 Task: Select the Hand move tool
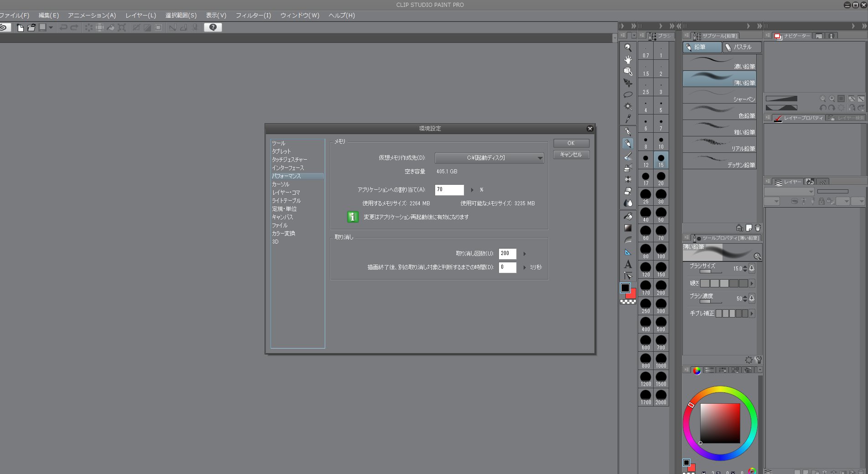click(x=628, y=59)
